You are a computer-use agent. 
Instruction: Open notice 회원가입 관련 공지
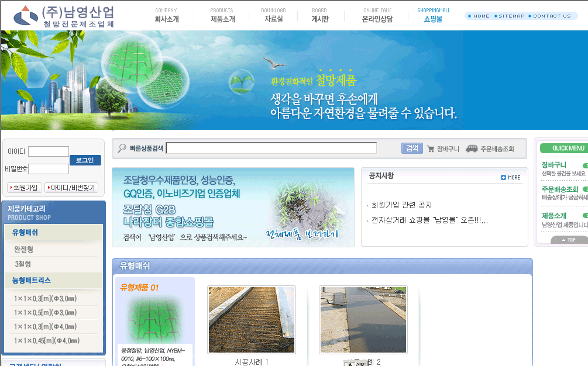tap(401, 205)
